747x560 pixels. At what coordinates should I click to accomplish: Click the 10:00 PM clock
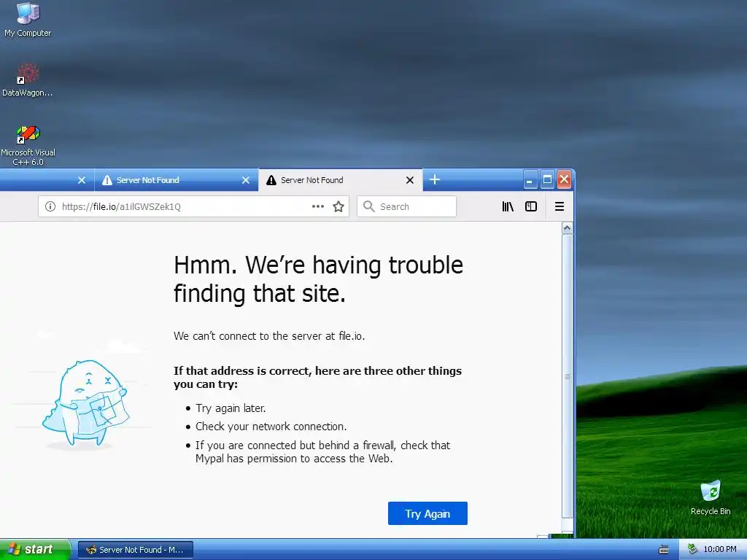point(720,549)
